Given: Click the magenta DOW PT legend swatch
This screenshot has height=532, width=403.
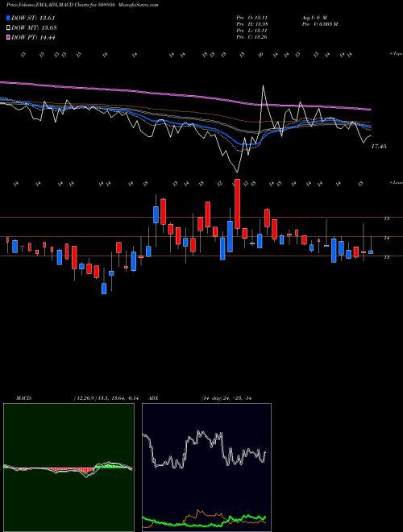Looking at the screenshot, I should click(9, 38).
